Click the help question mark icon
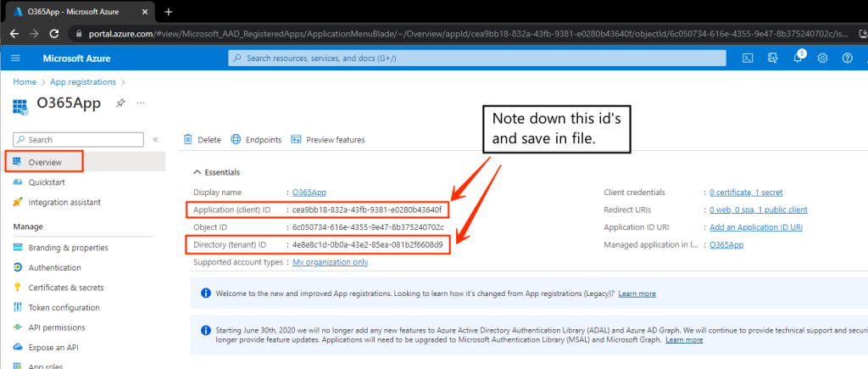Screen dimensions: 868x369 847,58
